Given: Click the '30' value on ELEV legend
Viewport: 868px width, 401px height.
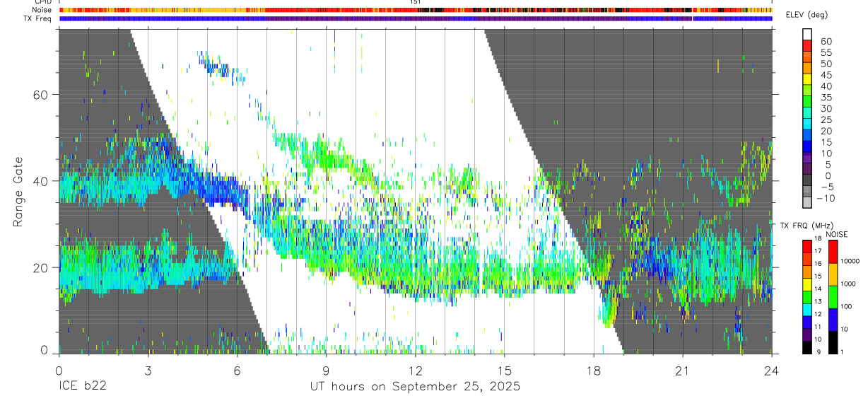Looking at the screenshot, I should [x=826, y=108].
